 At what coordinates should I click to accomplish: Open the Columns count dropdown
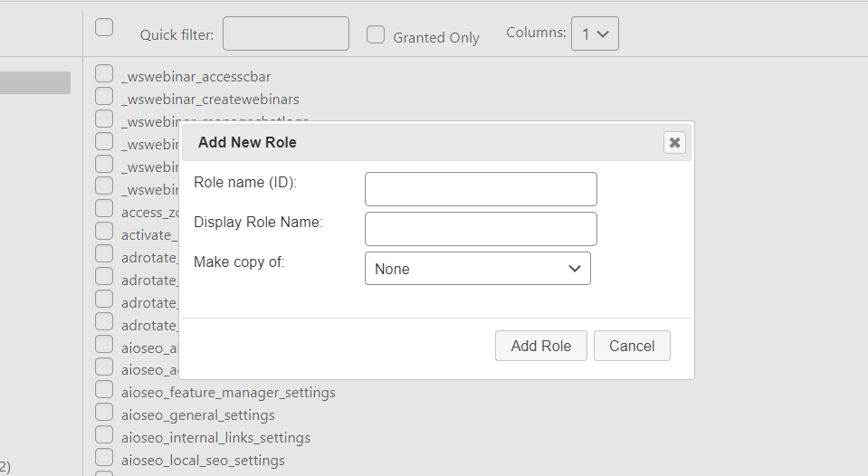595,33
